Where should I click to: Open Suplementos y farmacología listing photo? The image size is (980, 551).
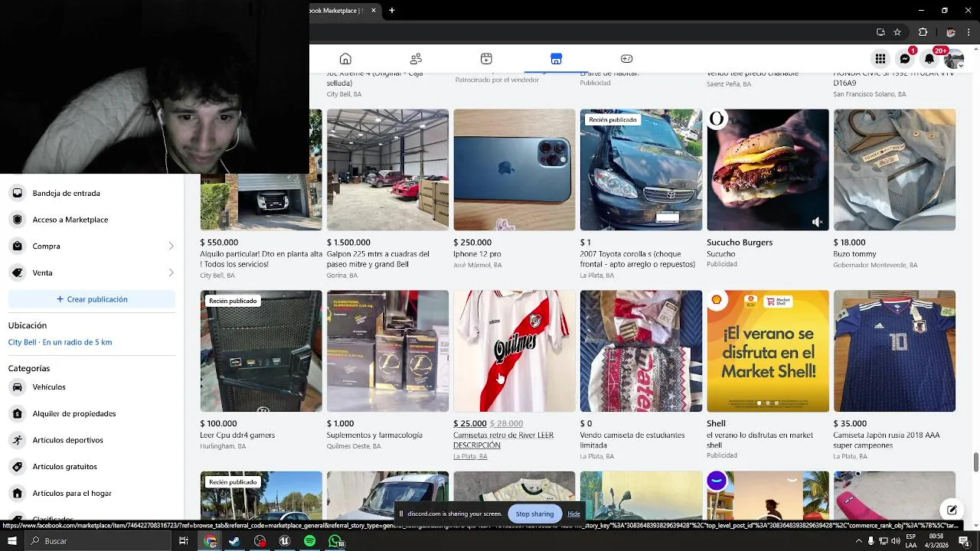coord(387,351)
